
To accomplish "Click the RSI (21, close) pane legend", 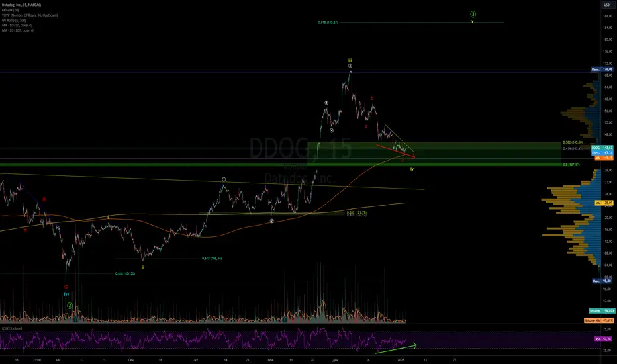I will click(12, 328).
